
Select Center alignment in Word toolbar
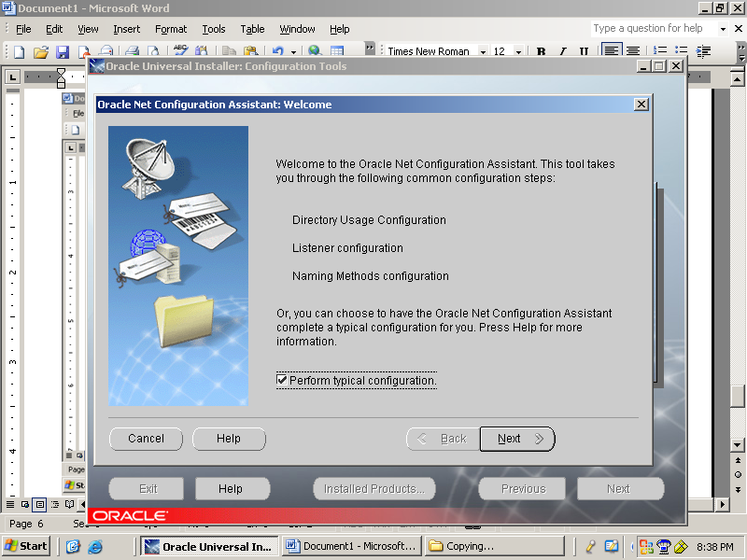[x=633, y=51]
